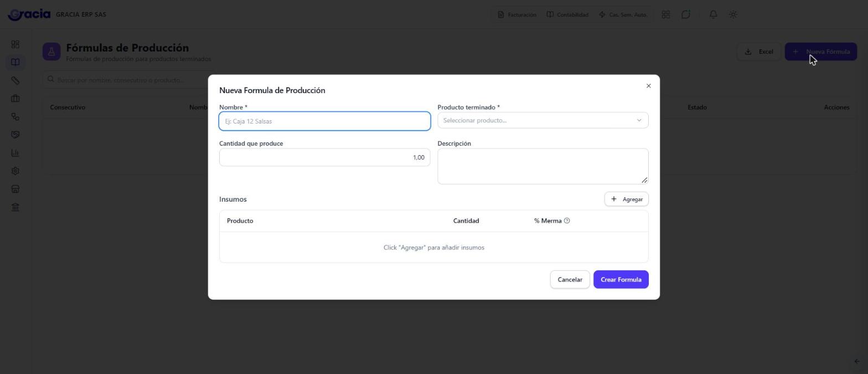Click the flask icon beside Fórmulas de Producción
868x374 pixels.
[51, 52]
